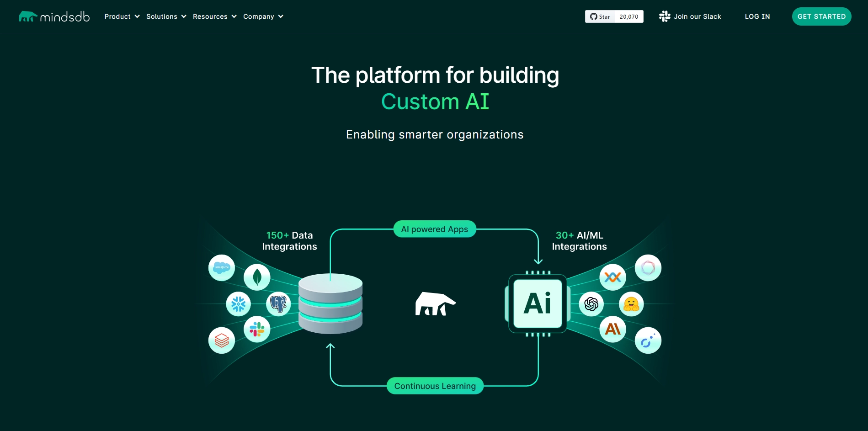This screenshot has width=868, height=431.
Task: Click the PostgreSQL elephant icon
Action: 278,304
